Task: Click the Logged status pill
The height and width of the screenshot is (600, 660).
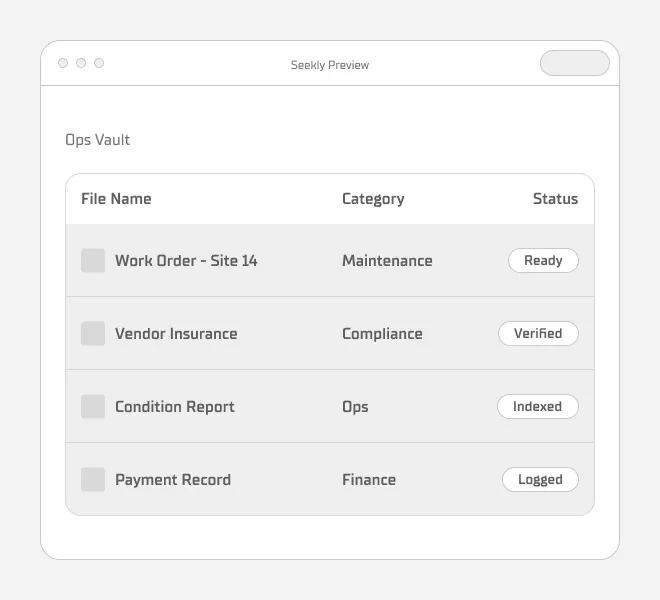Action: pyautogui.click(x=540, y=480)
